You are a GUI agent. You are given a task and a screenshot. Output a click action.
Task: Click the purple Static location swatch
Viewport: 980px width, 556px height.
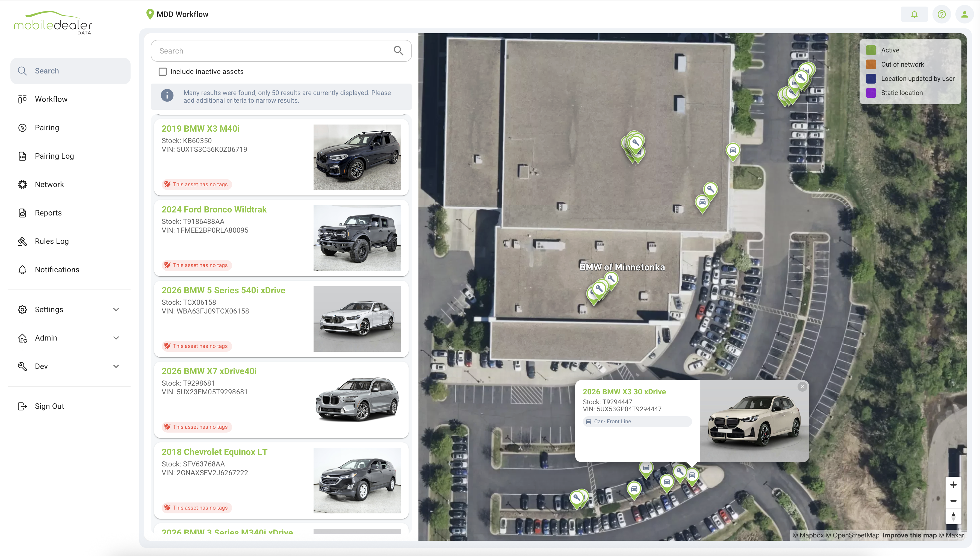(x=871, y=93)
